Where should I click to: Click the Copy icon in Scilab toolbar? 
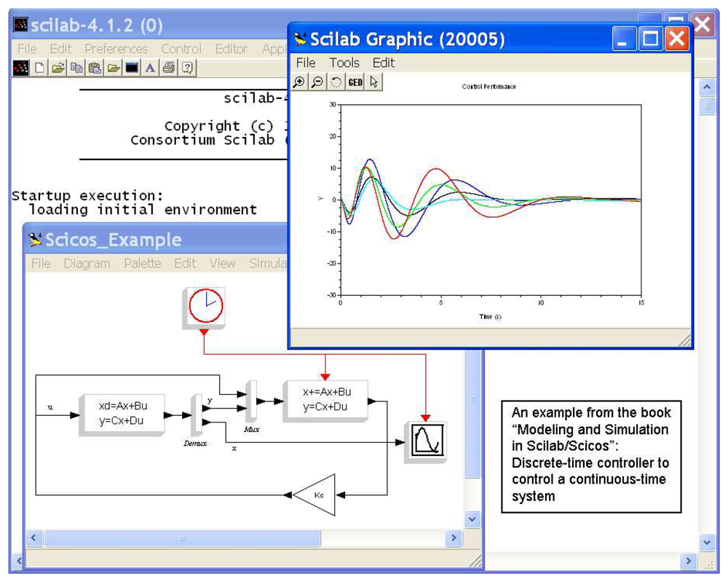coord(76,68)
